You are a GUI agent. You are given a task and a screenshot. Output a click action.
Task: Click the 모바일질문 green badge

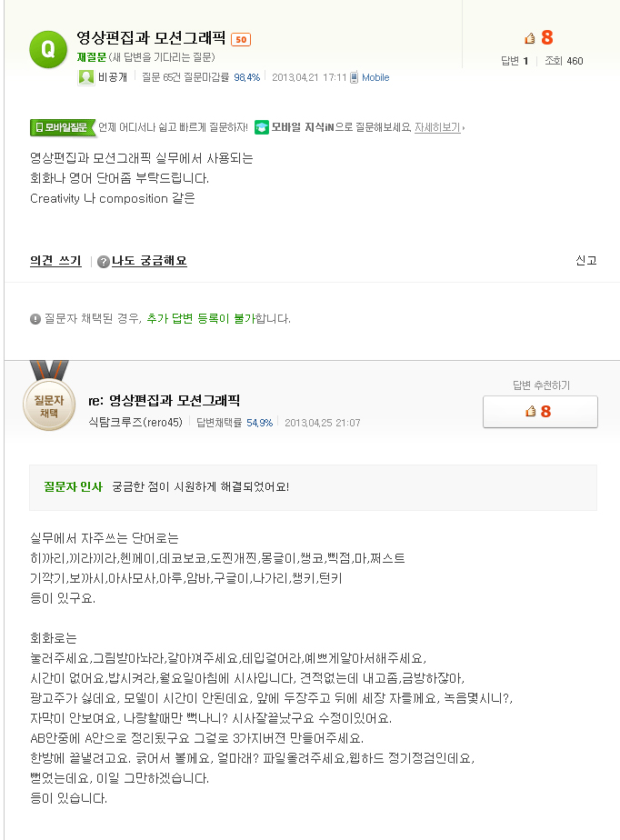(63, 127)
